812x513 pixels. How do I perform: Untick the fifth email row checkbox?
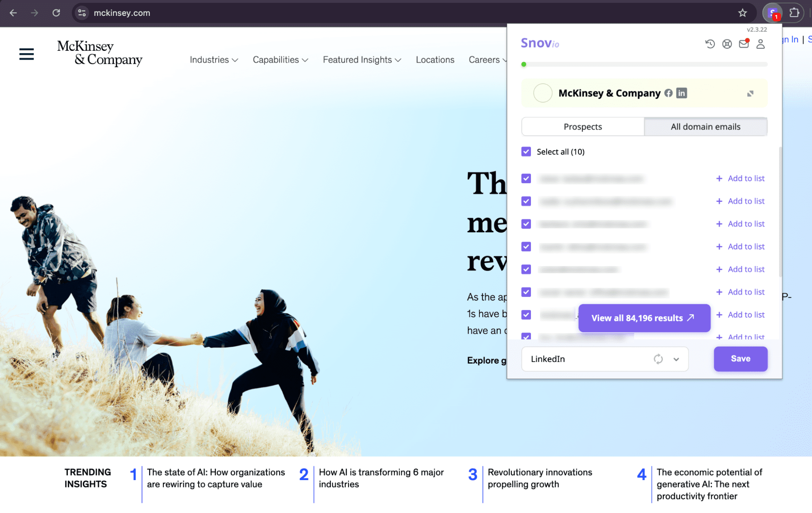coord(526,269)
